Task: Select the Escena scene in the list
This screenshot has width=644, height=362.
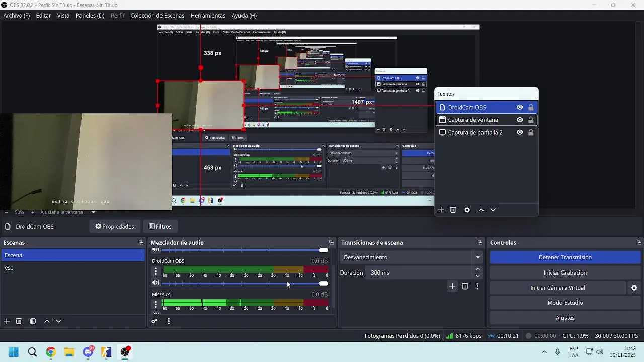Action: (72, 255)
